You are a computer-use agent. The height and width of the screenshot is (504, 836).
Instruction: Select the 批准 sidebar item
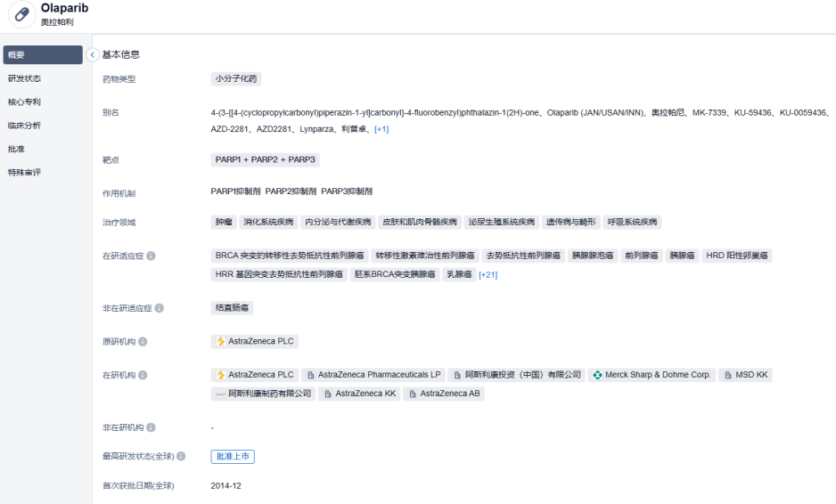[x=16, y=149]
